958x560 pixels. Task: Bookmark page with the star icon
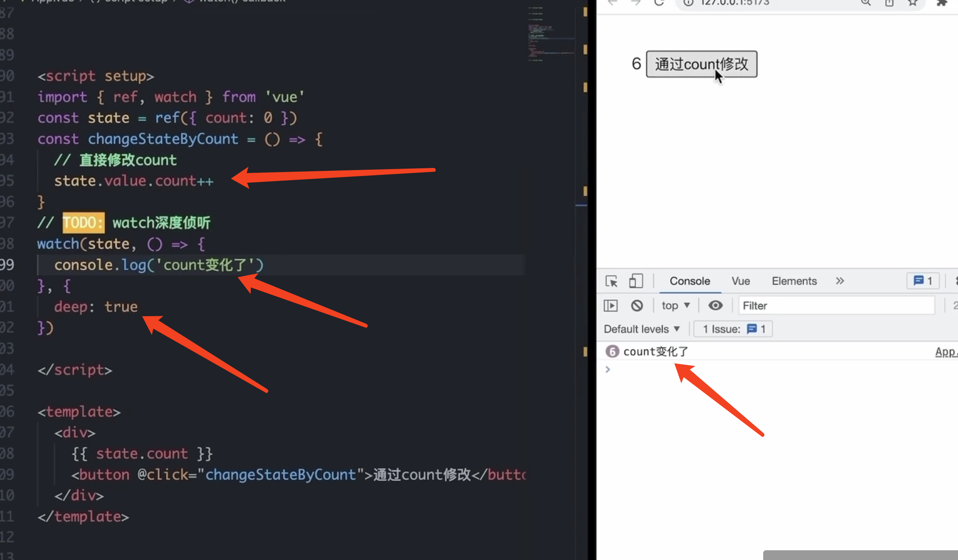click(x=912, y=3)
